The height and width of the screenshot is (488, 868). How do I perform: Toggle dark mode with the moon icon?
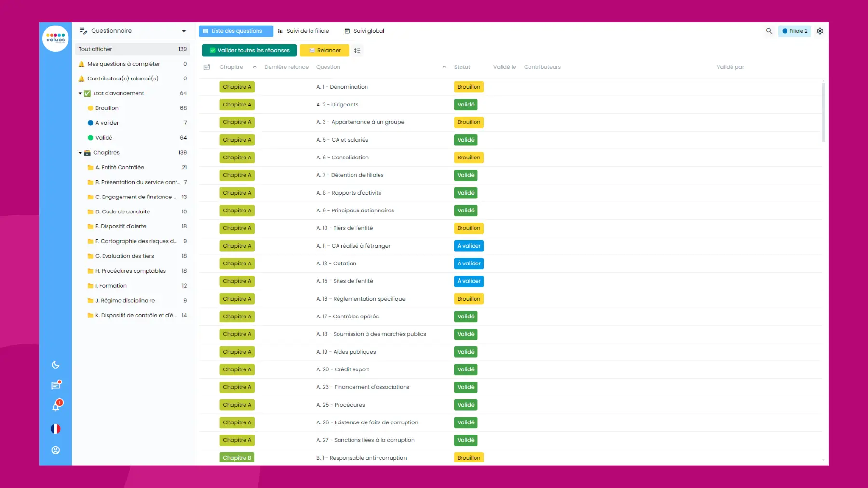point(55,365)
